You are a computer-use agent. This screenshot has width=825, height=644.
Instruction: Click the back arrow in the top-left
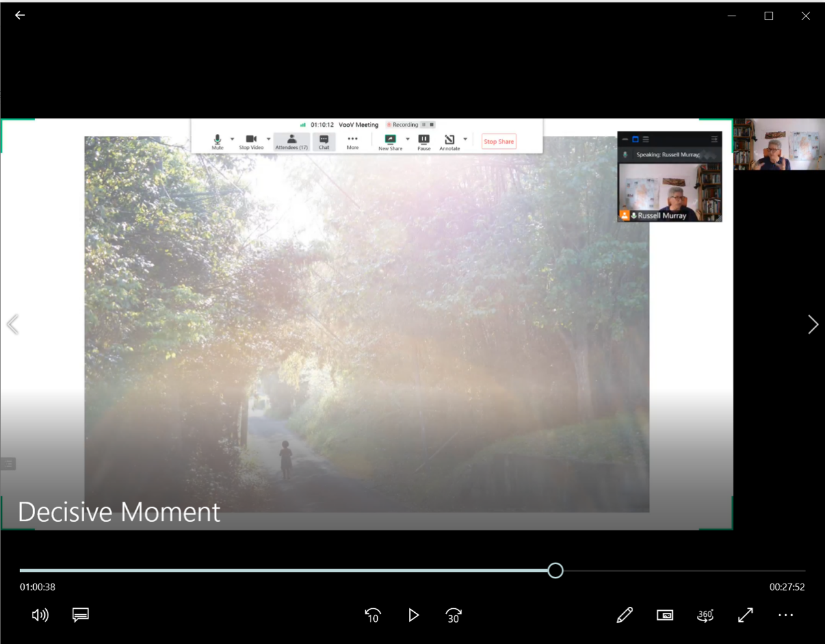tap(20, 16)
